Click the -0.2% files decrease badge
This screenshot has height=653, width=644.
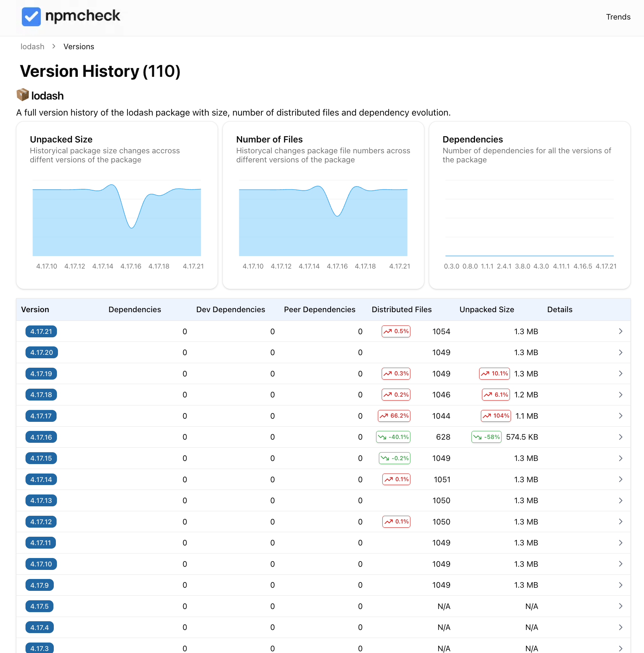pyautogui.click(x=395, y=458)
